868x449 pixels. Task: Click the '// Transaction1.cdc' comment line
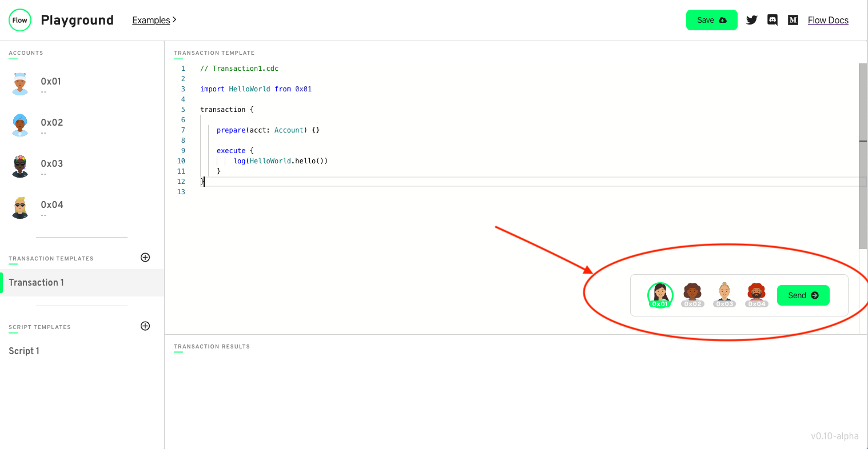[x=239, y=69]
